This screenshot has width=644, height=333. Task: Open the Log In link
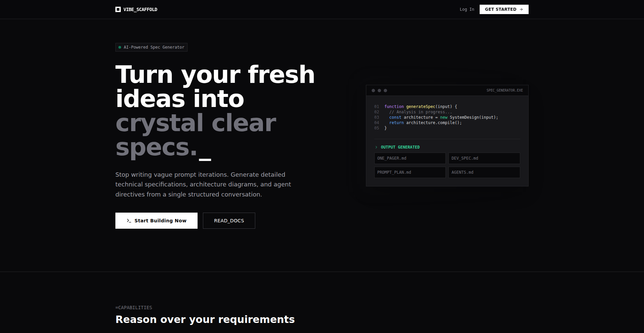(467, 9)
